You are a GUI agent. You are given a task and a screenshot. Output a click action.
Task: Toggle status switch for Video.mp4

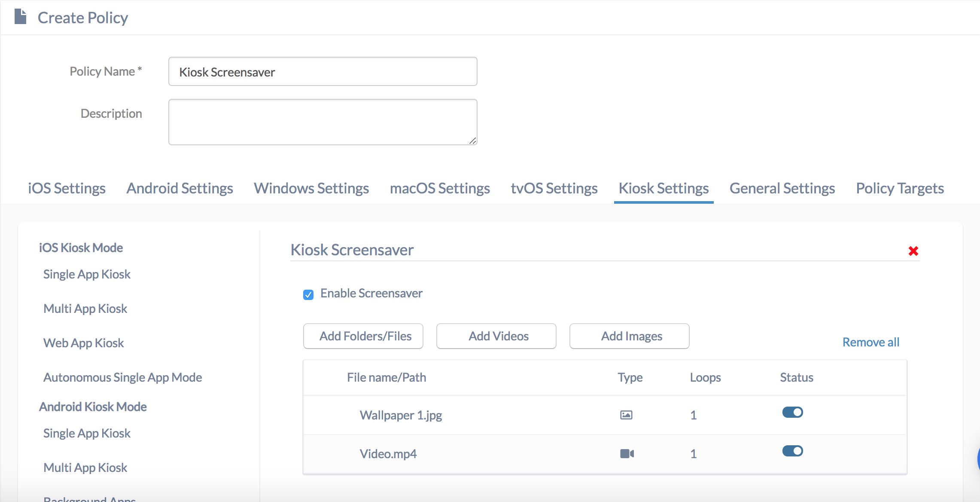click(x=792, y=451)
